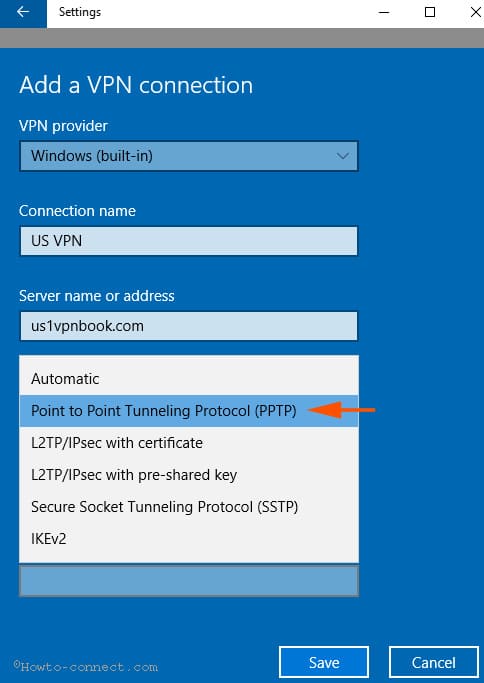Click the Connection name field with US VPN

[189, 241]
